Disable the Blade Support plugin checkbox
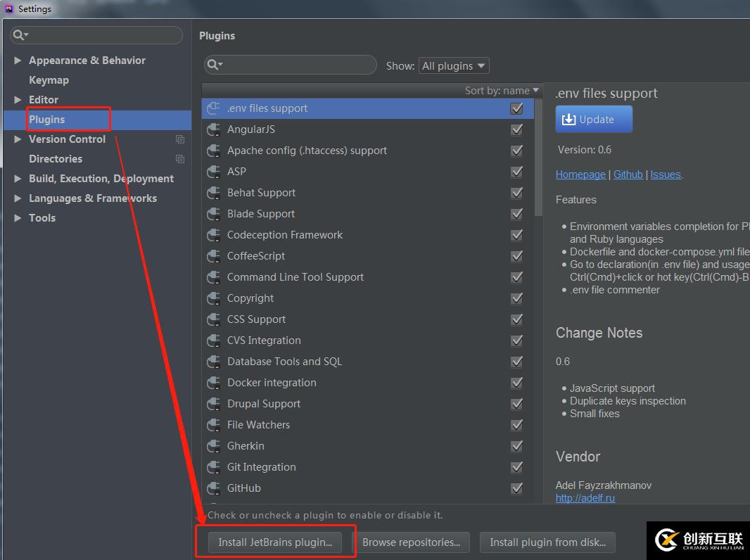This screenshot has height=560, width=750. click(x=516, y=214)
